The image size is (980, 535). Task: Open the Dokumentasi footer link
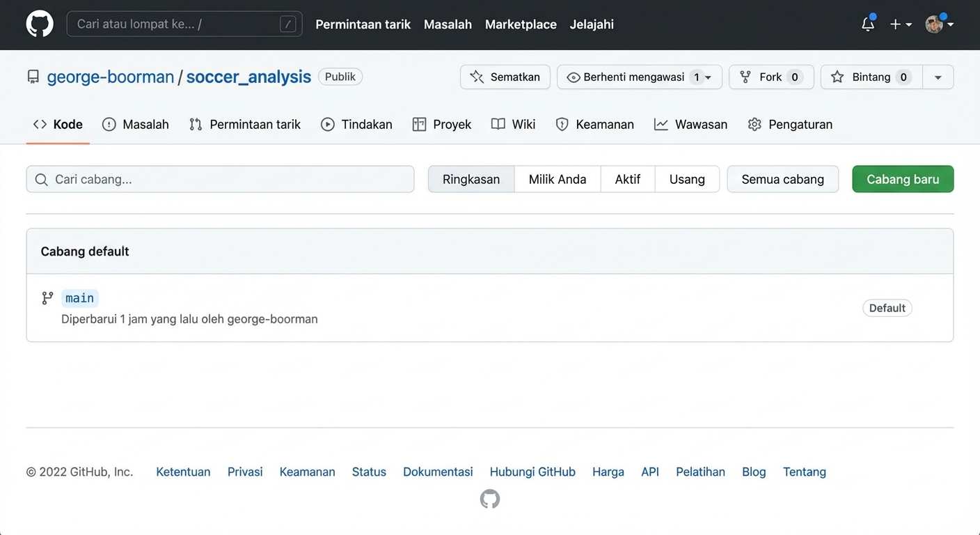[x=438, y=472]
